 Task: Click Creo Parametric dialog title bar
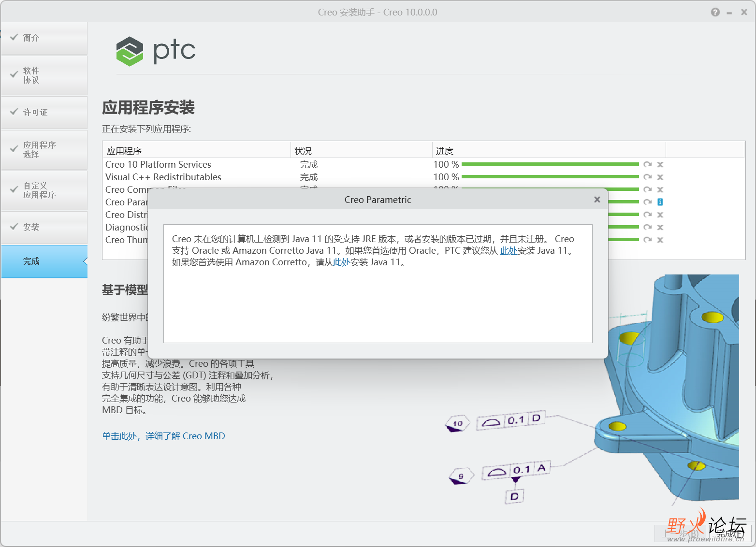pyautogui.click(x=378, y=200)
